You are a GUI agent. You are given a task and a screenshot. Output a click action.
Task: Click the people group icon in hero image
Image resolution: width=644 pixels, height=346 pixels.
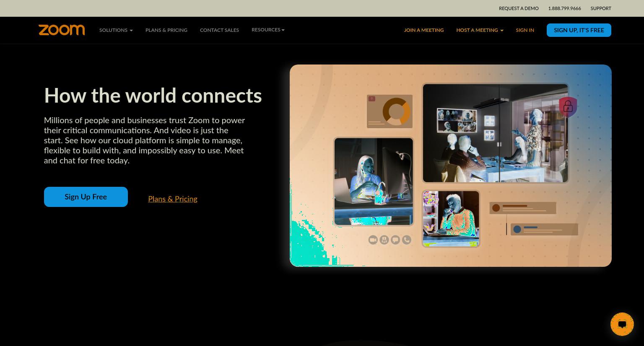tap(384, 240)
